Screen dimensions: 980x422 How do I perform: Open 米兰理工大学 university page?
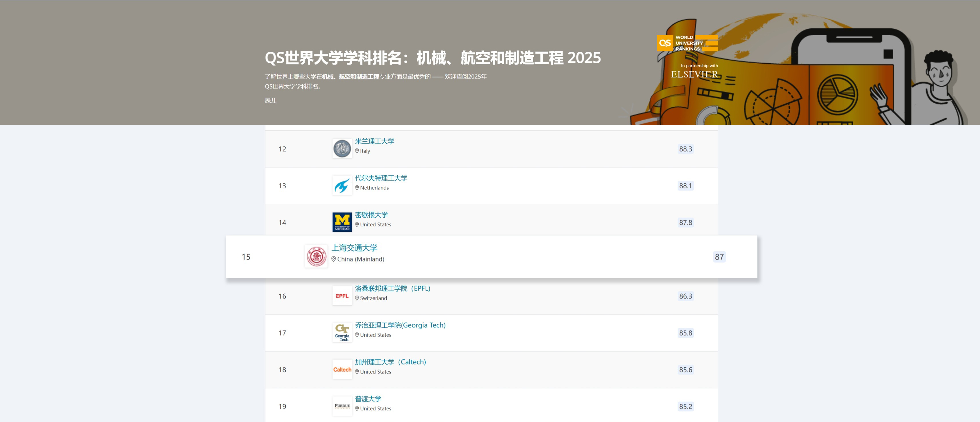[x=374, y=141]
